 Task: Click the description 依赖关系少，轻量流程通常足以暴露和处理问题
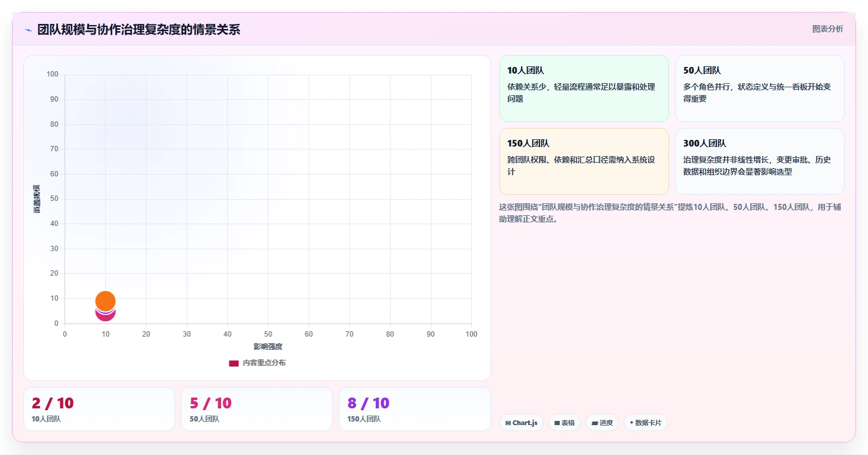coord(581,93)
